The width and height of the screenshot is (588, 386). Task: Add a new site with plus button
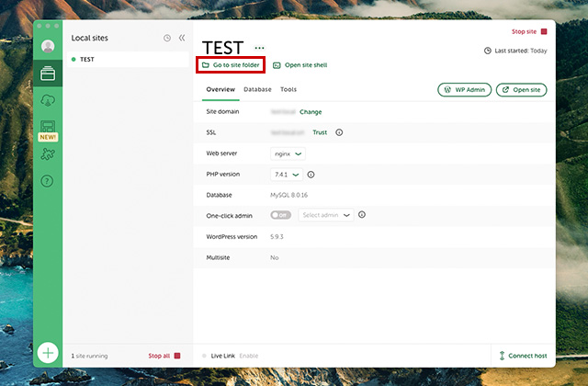[x=48, y=353]
